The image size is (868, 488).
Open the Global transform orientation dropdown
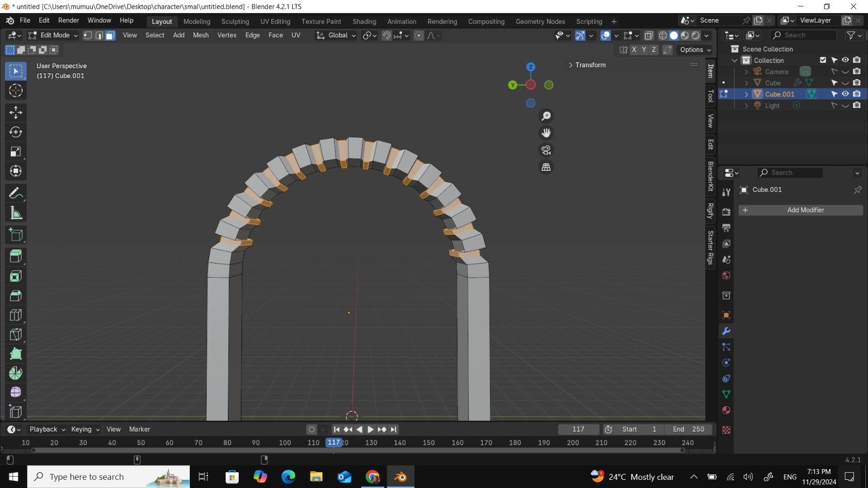336,35
